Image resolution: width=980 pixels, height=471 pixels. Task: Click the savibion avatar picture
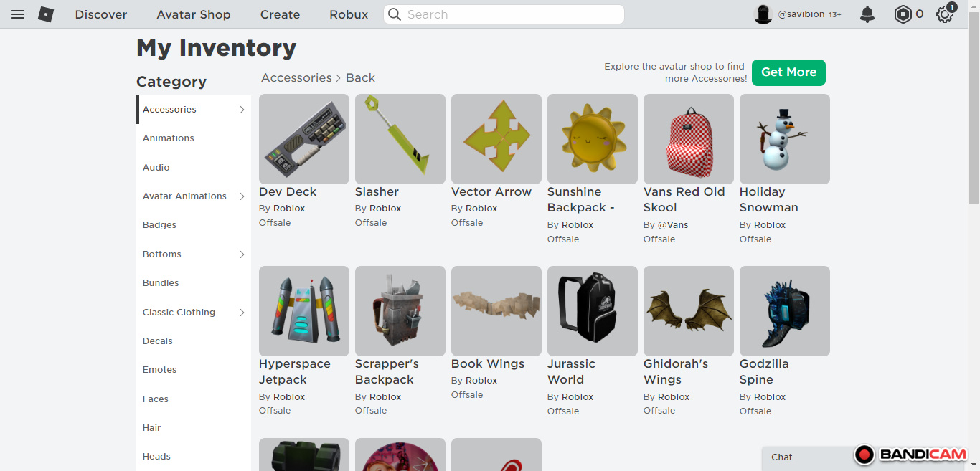pos(763,14)
